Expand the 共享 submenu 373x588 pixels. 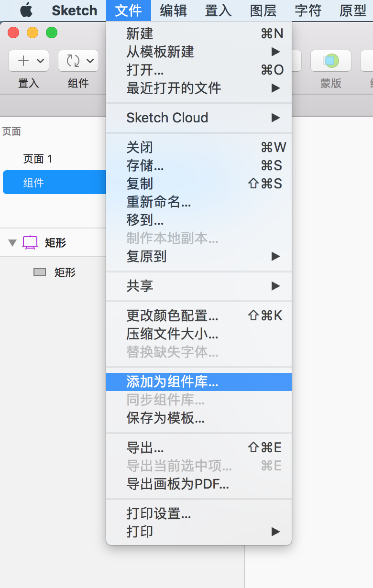pos(199,286)
